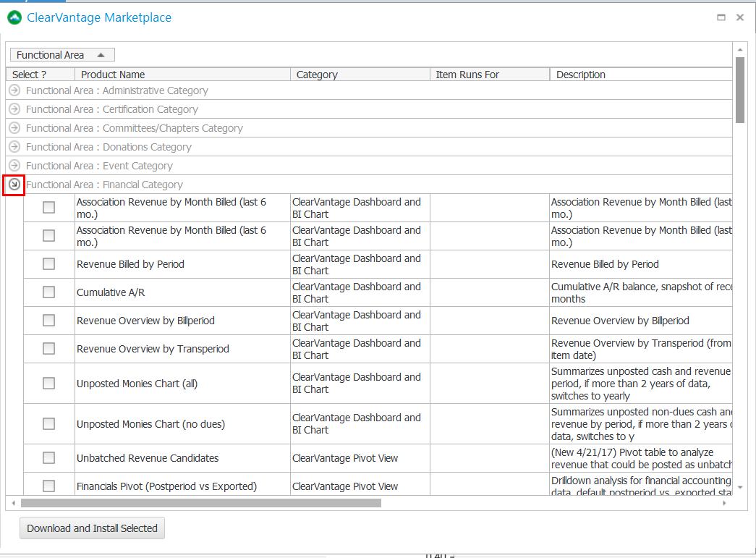Click the '(New 4/21/17) Pivot table' description
This screenshot has width=756, height=558.
pos(641,458)
